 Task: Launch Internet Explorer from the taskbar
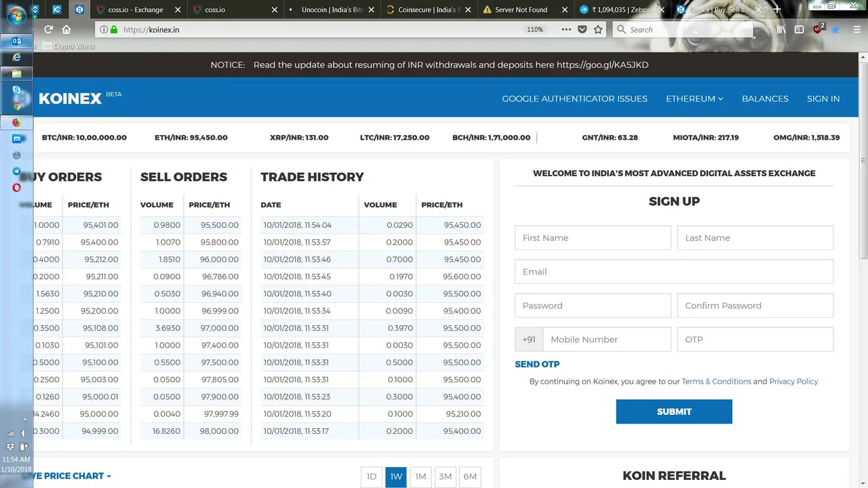tap(16, 58)
